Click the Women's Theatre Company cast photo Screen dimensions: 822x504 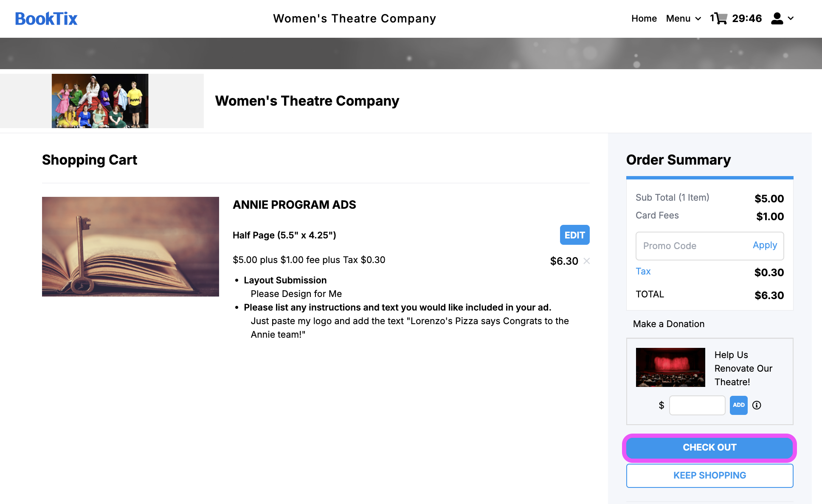click(100, 101)
